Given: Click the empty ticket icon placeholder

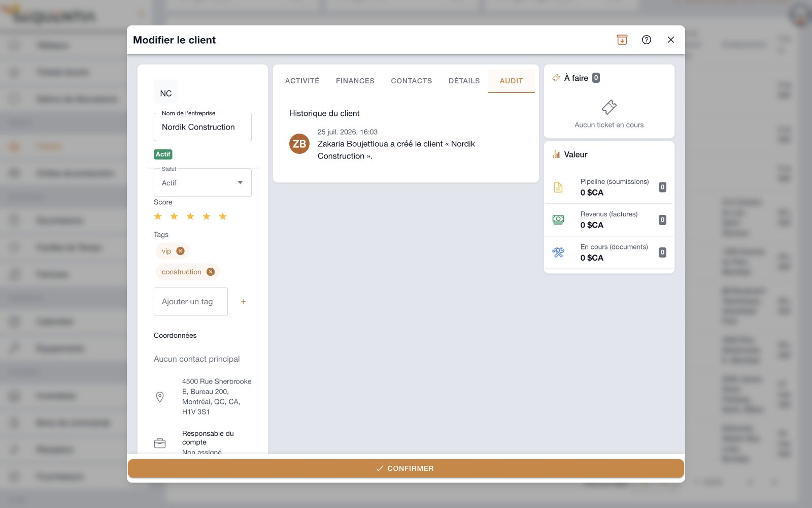Looking at the screenshot, I should point(609,107).
